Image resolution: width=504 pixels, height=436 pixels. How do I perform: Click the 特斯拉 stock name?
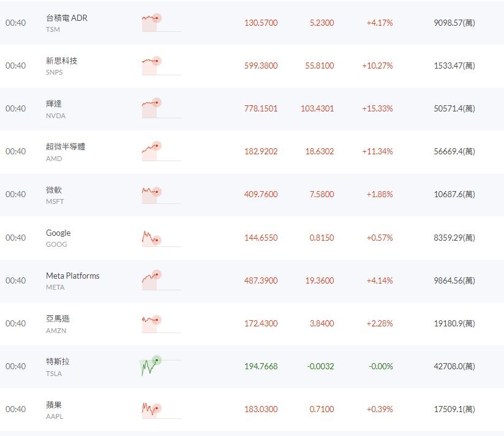point(58,361)
